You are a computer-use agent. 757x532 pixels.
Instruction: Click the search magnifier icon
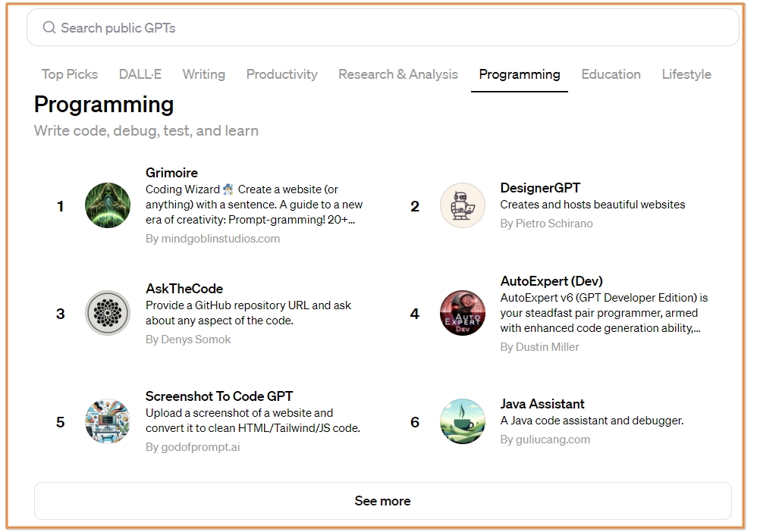[x=49, y=27]
